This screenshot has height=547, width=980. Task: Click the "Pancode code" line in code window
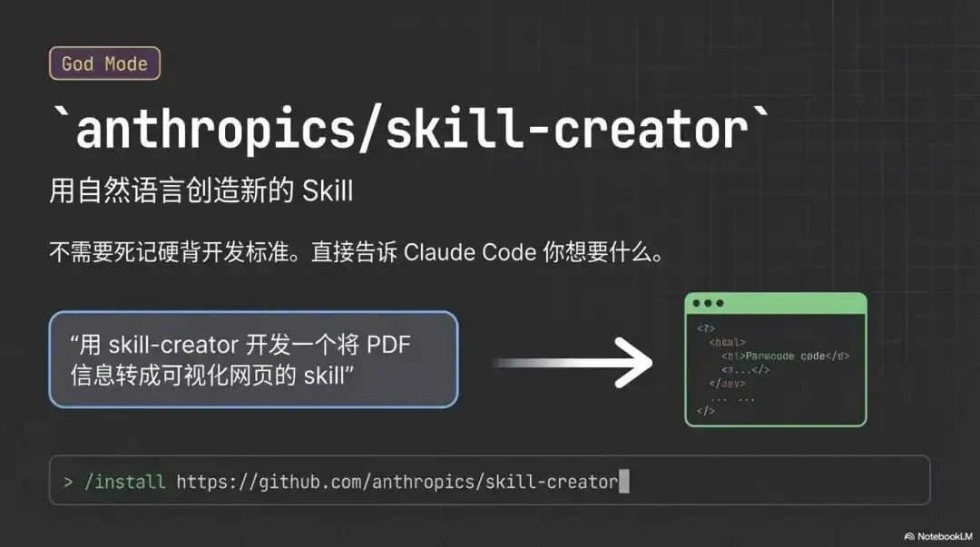pyautogui.click(x=785, y=356)
